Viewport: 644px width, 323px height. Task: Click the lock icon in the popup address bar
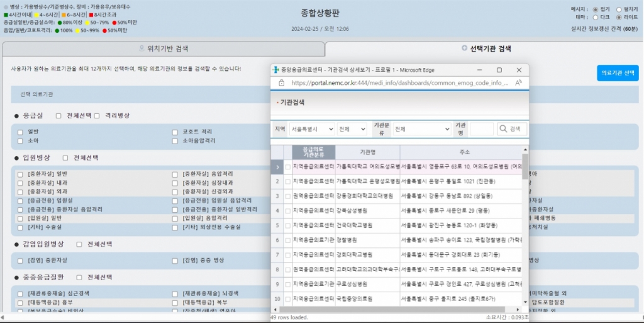(x=281, y=82)
